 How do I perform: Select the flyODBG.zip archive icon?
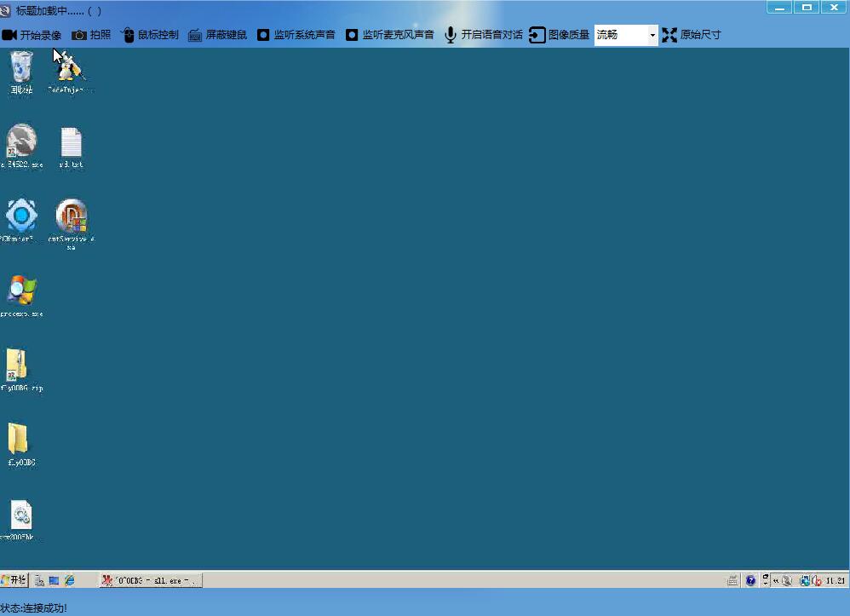coord(21,370)
